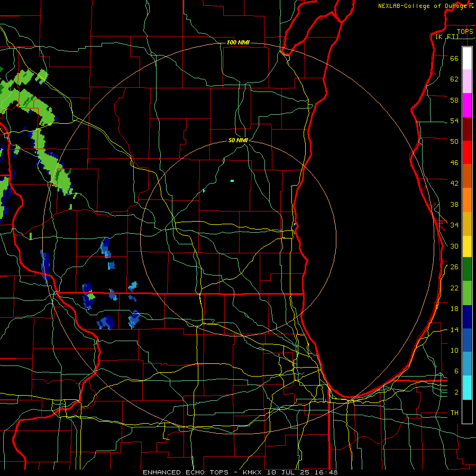Click the bright orange legend swatch
The height and width of the screenshot is (476, 476).
467,200
